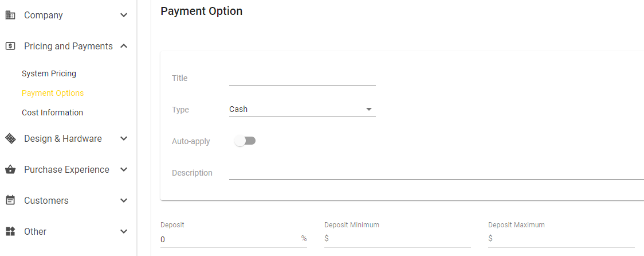Image resolution: width=644 pixels, height=256 pixels.
Task: Click into the Description field
Action: click(437, 172)
